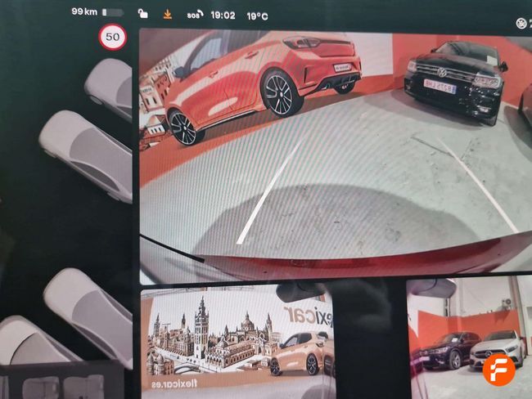Tap the bottommost visualized car at left edge
The height and width of the screenshot is (399, 532).
(x=33, y=343)
